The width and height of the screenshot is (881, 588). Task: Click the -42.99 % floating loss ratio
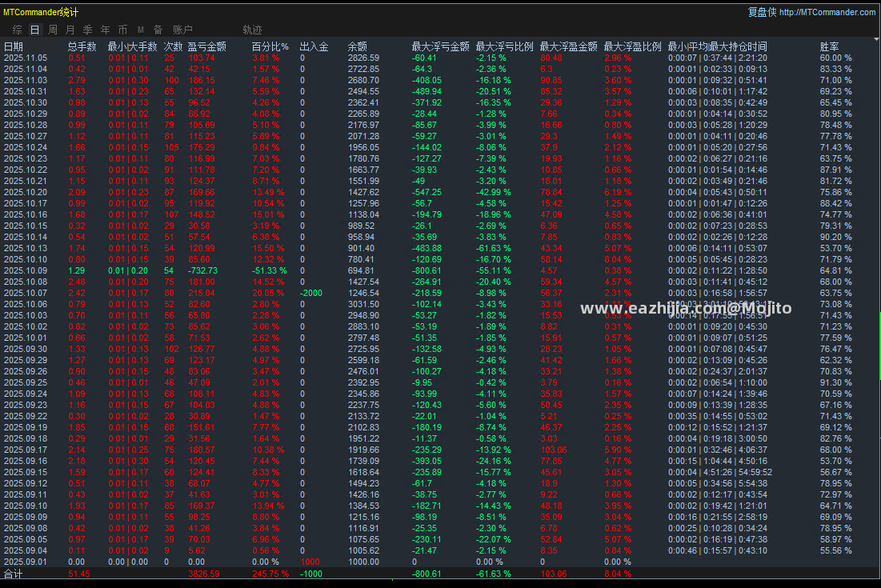[x=494, y=192]
